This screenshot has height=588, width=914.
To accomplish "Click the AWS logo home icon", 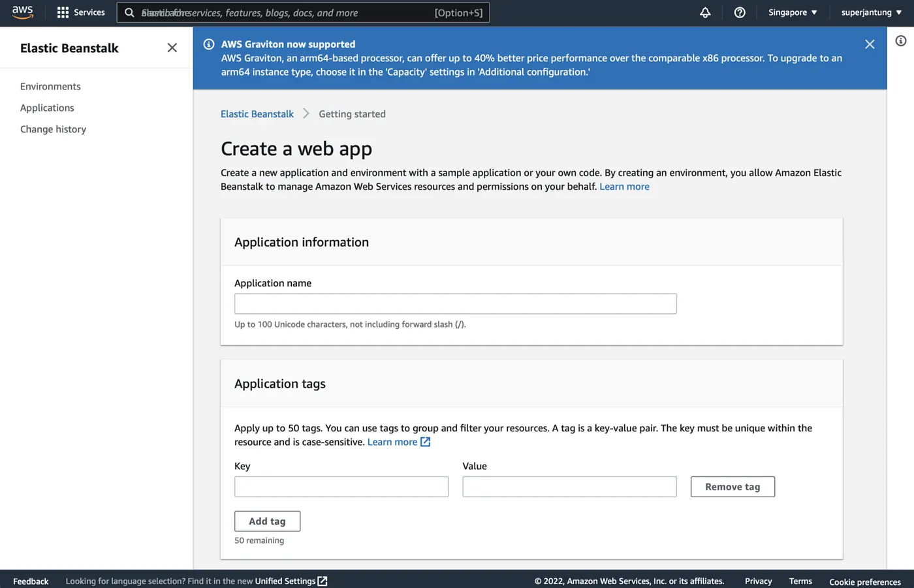I will 22,12.
